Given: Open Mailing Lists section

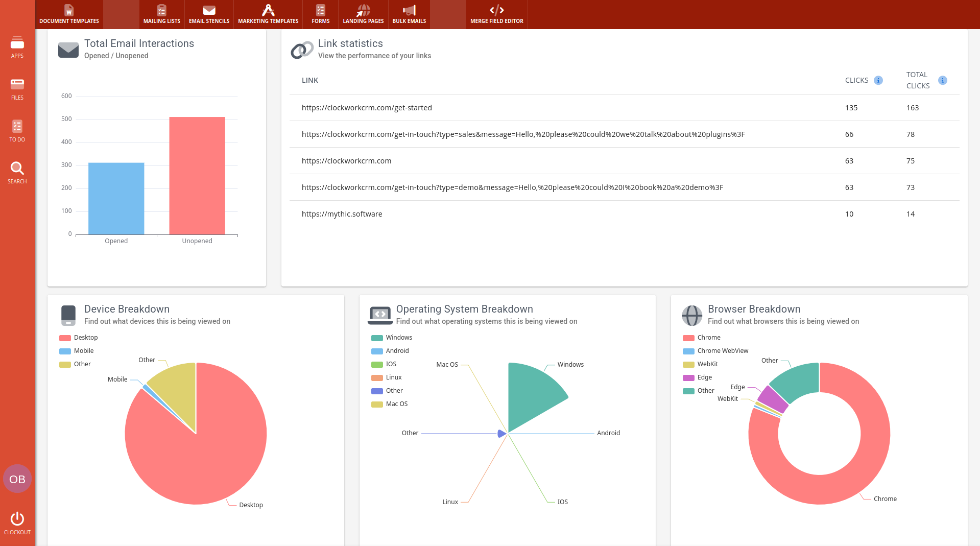Looking at the screenshot, I should click(x=161, y=14).
